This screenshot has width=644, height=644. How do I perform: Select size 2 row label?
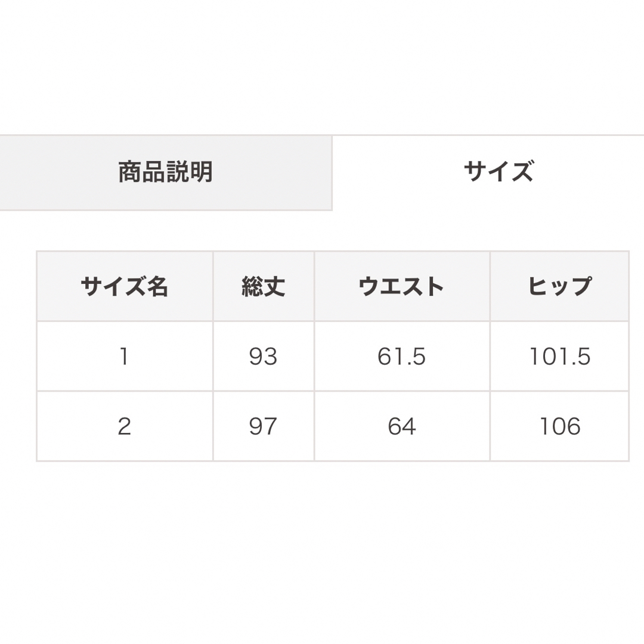click(125, 426)
